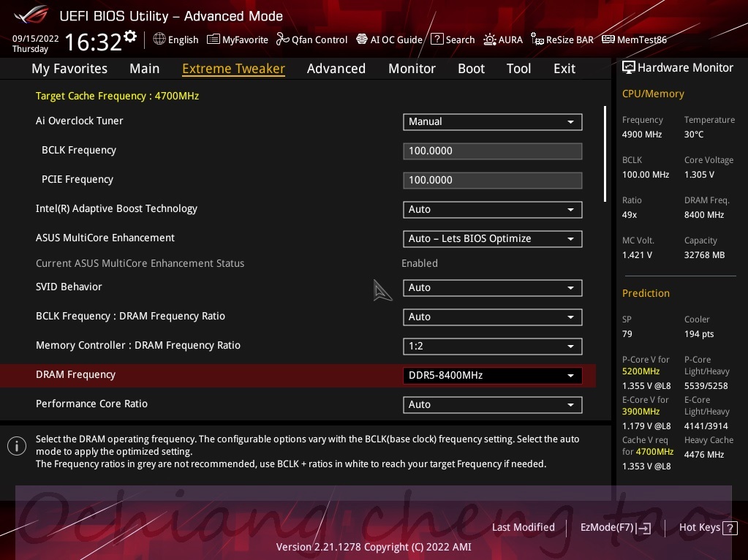This screenshot has height=560, width=748.
Task: Click the Core Voltage 1.305 V reading
Action: [x=709, y=167]
